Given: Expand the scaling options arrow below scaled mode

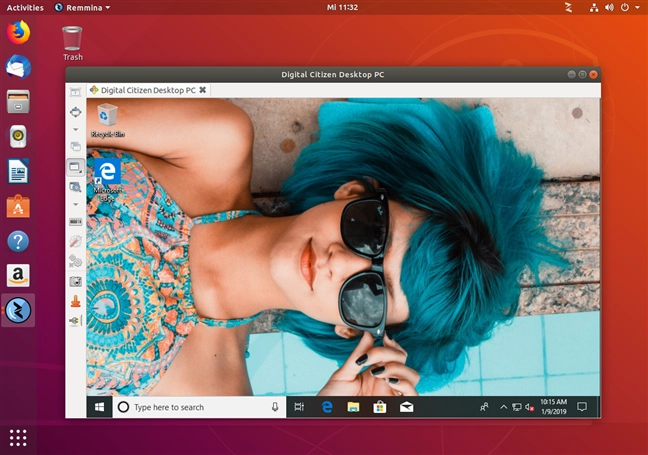Looking at the screenshot, I should tap(75, 204).
